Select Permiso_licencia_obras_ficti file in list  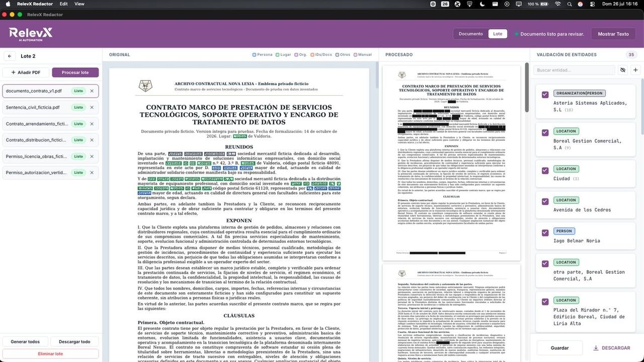[x=50, y=157]
